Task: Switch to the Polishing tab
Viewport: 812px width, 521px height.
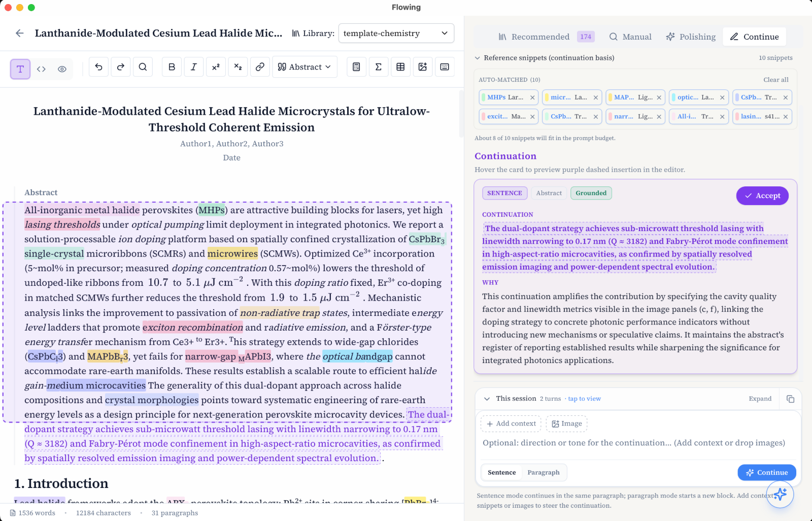Action: point(691,37)
